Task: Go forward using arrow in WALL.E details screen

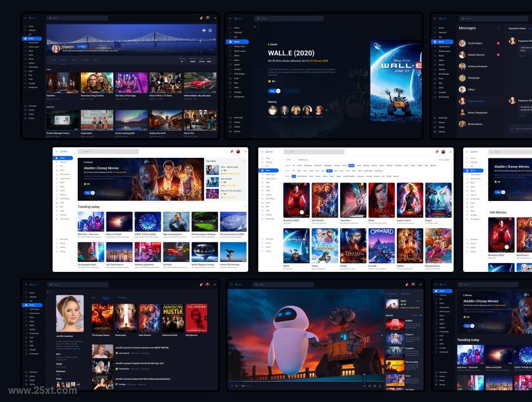Action: click(258, 27)
